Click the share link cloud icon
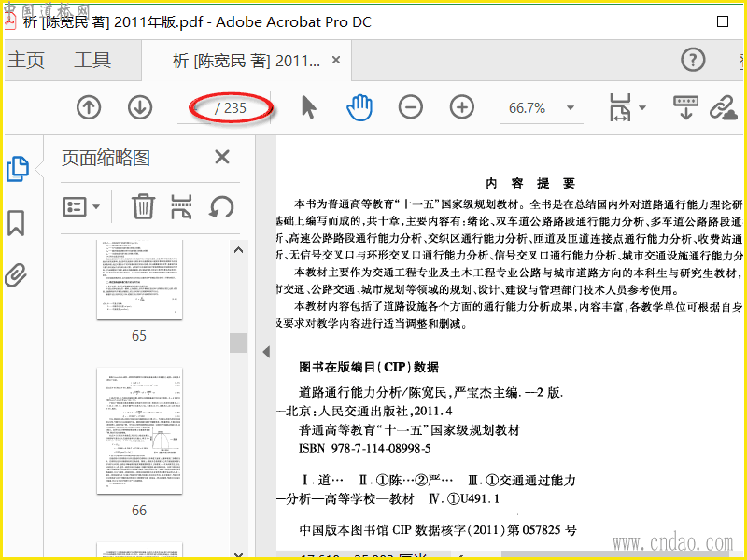This screenshot has width=747, height=560. pos(723,107)
